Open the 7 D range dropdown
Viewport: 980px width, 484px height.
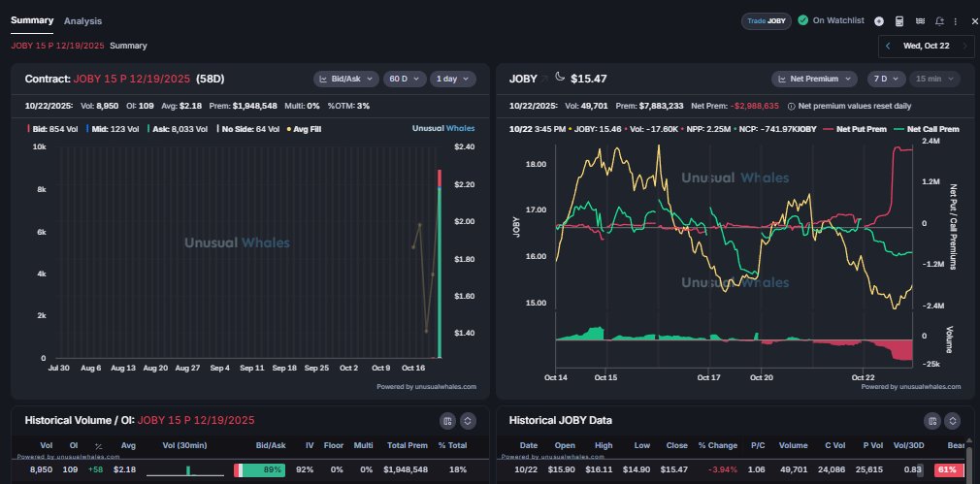point(886,79)
